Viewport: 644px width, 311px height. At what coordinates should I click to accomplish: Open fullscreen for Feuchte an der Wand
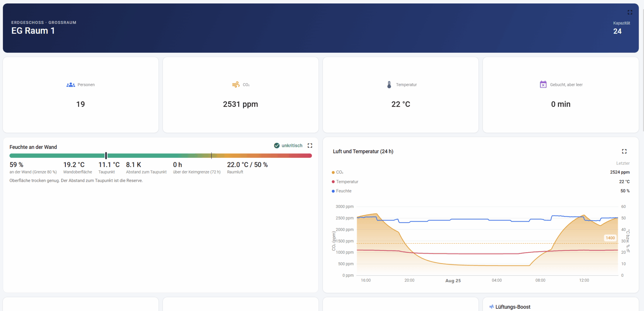(310, 146)
